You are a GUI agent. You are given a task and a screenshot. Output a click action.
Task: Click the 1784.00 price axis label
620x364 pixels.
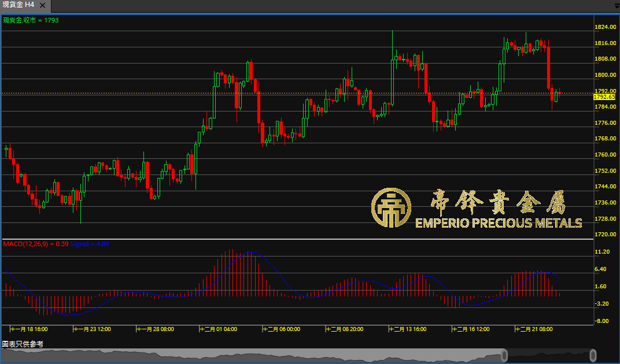click(606, 107)
